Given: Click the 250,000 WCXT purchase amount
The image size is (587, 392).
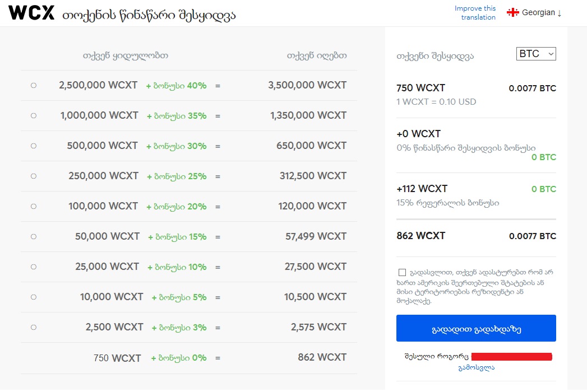Looking at the screenshot, I should click(x=103, y=176).
